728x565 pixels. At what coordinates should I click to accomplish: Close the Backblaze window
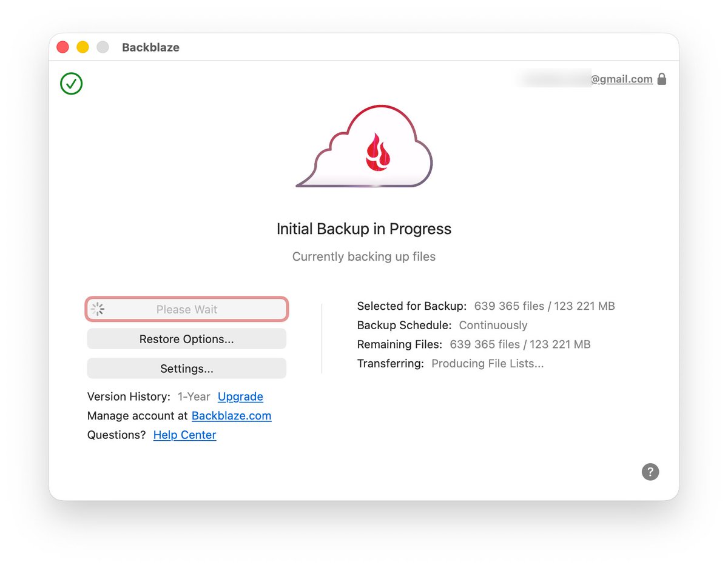point(62,47)
